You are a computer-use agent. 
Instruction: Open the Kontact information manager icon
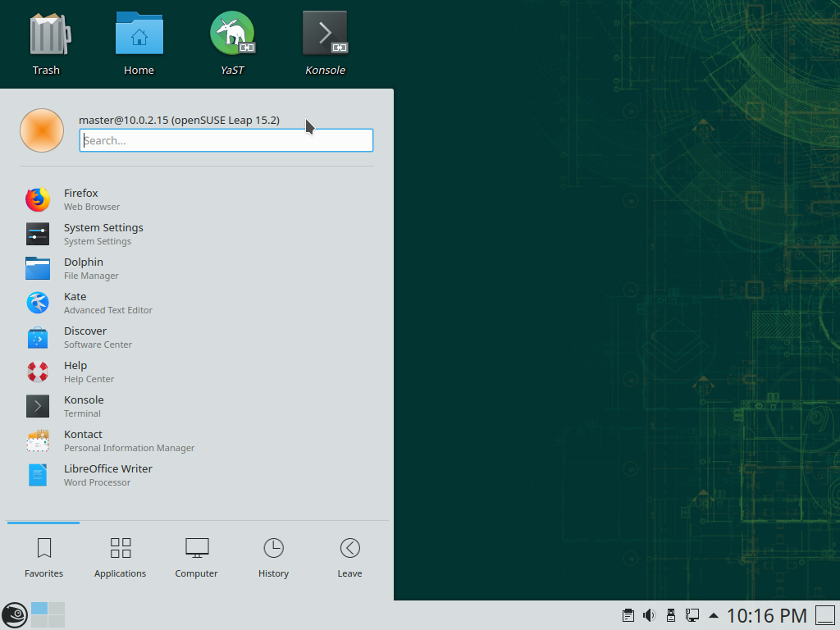point(38,441)
